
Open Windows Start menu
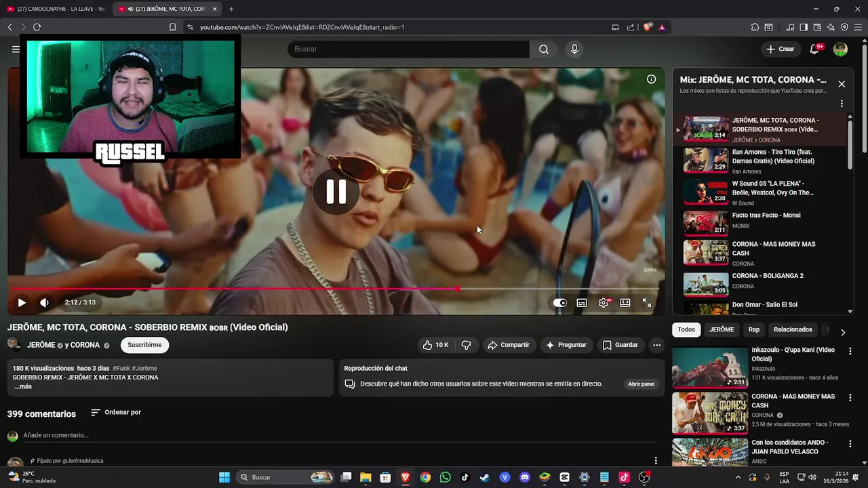click(x=224, y=477)
